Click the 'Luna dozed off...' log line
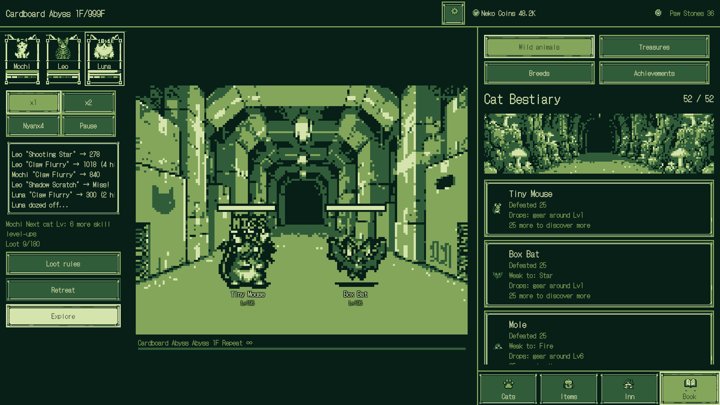This screenshot has width=720, height=405. point(39,205)
